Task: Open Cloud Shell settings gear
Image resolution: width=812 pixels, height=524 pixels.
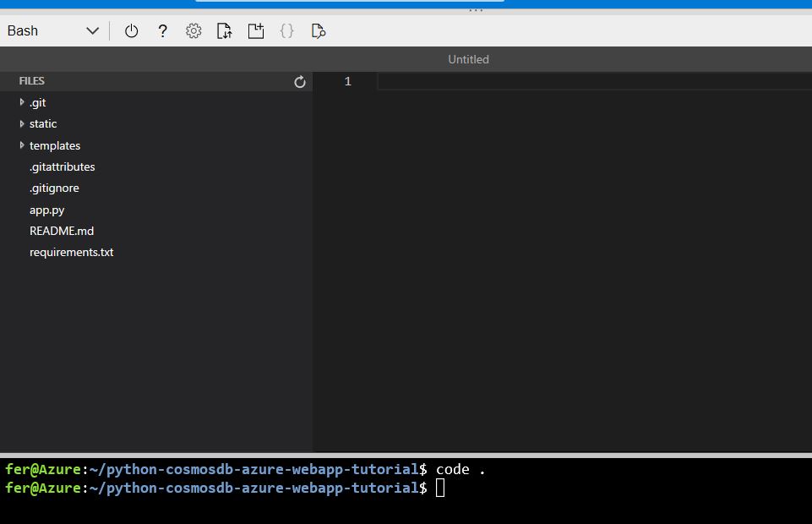Action: [193, 31]
